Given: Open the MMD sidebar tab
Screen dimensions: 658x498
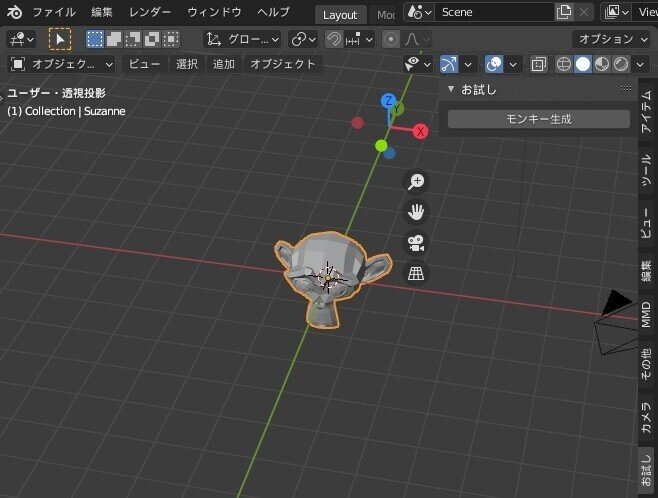Looking at the screenshot, I should (x=646, y=314).
